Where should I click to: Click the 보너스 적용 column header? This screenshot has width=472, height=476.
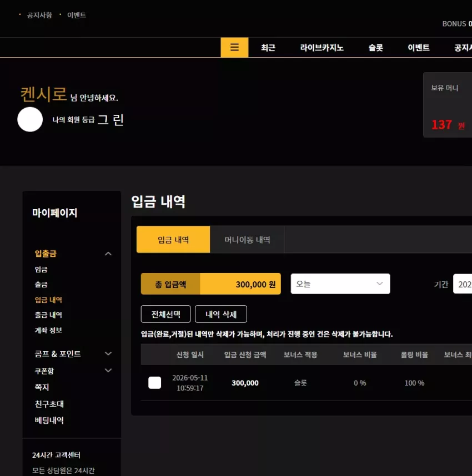(300, 355)
